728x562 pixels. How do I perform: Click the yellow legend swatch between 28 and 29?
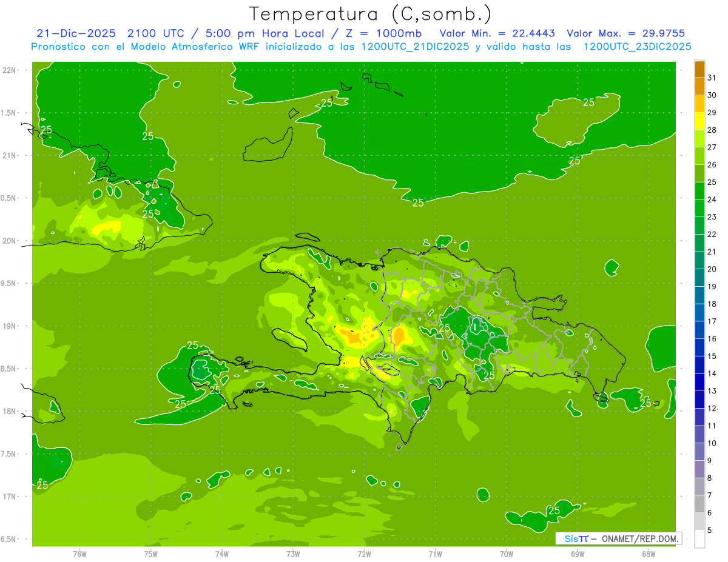(x=699, y=121)
